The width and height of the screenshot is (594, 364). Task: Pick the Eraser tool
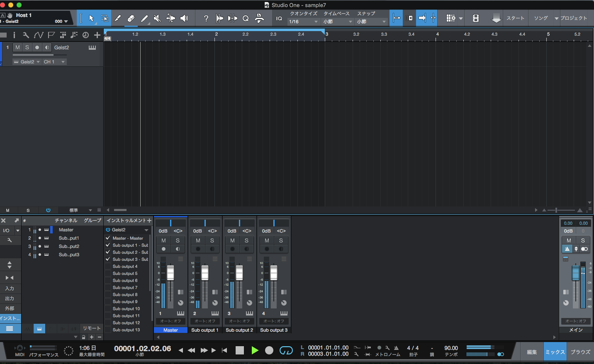pyautogui.click(x=131, y=18)
